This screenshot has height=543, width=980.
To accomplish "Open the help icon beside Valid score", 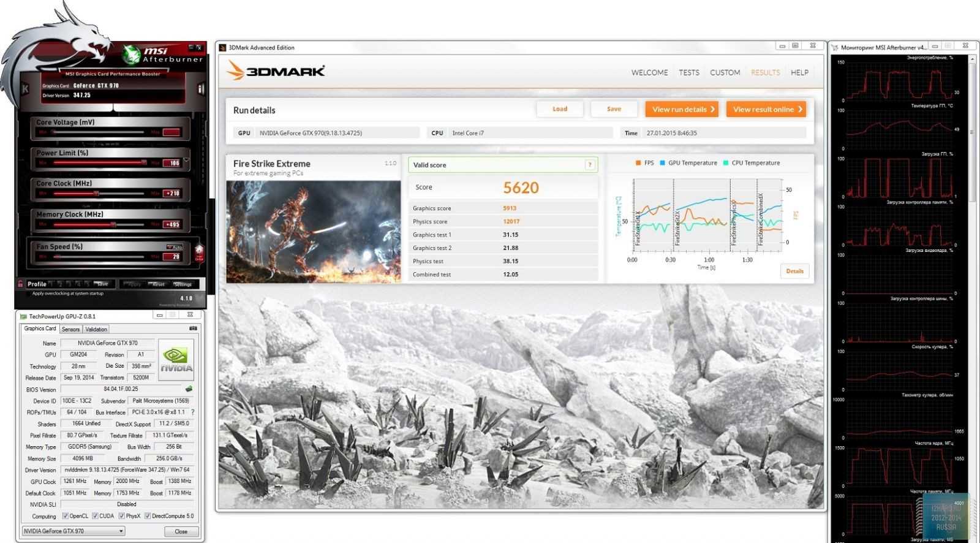I will pyautogui.click(x=589, y=165).
